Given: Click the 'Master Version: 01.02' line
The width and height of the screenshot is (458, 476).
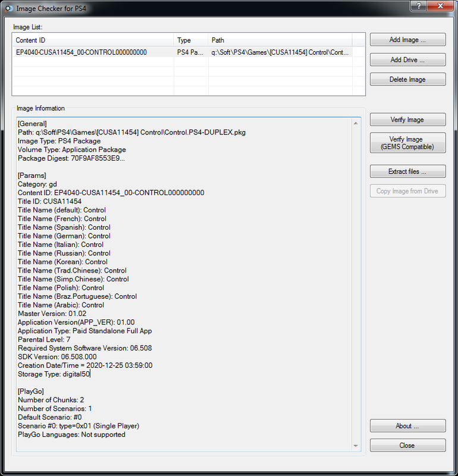Looking at the screenshot, I should pos(52,314).
